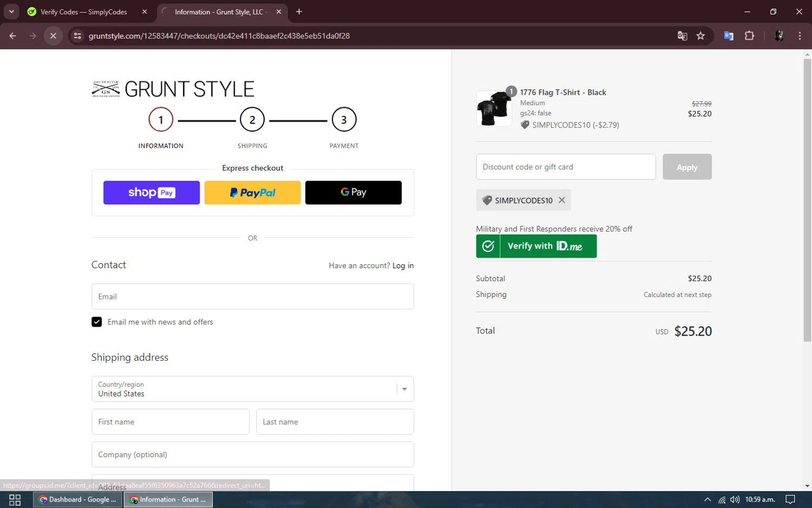Open site information icon in address bar
Screen dimensions: 812x508
(x=77, y=36)
